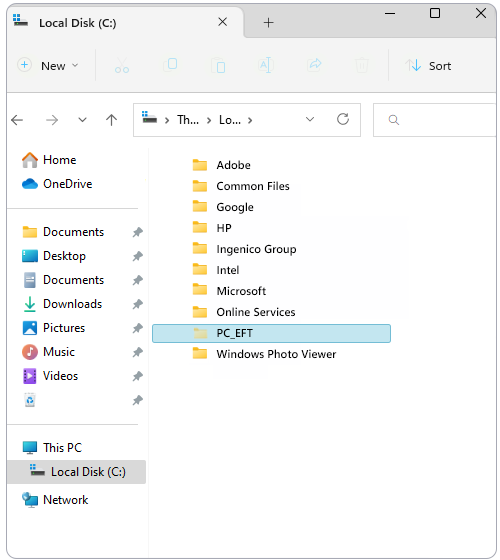Go up one folder level
This screenshot has width=500, height=560.
pyautogui.click(x=111, y=120)
